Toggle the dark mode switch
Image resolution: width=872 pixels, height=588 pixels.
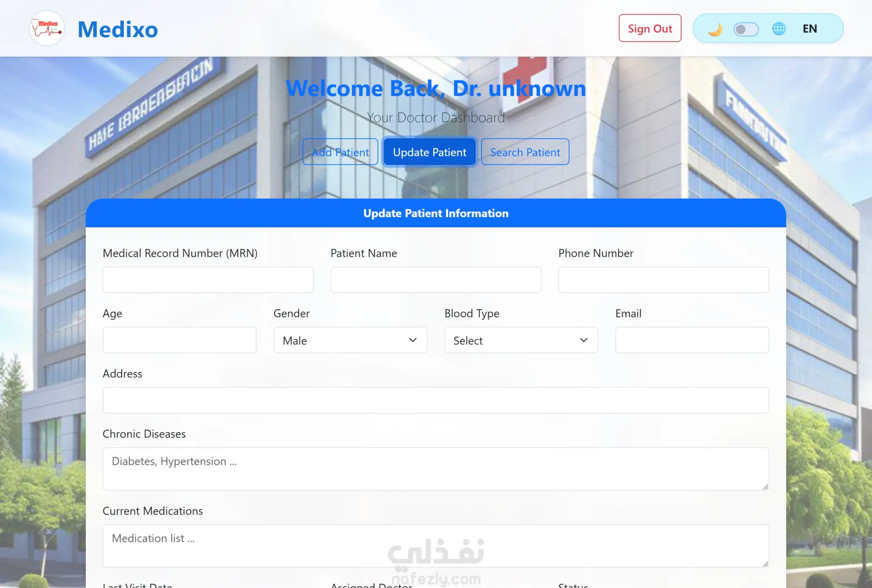746,29
